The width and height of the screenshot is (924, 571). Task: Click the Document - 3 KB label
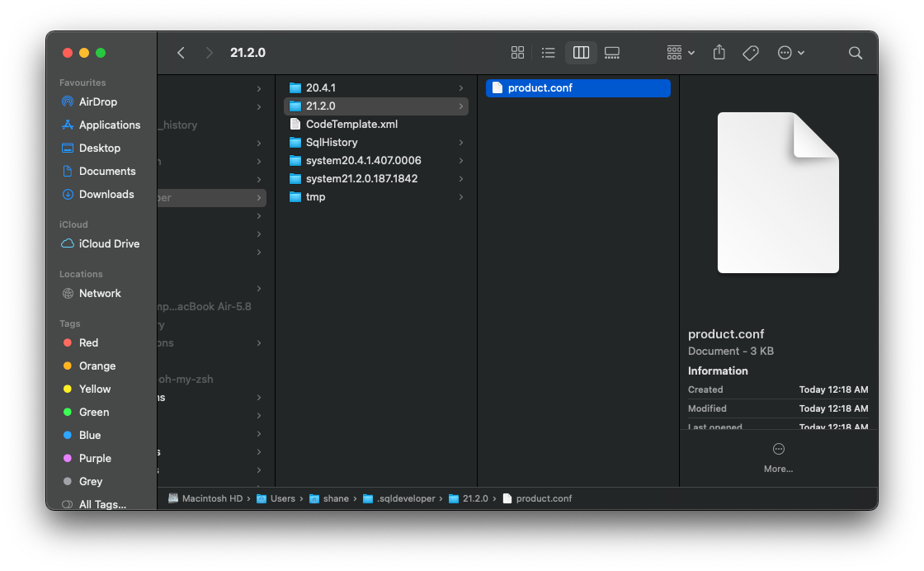coord(731,352)
